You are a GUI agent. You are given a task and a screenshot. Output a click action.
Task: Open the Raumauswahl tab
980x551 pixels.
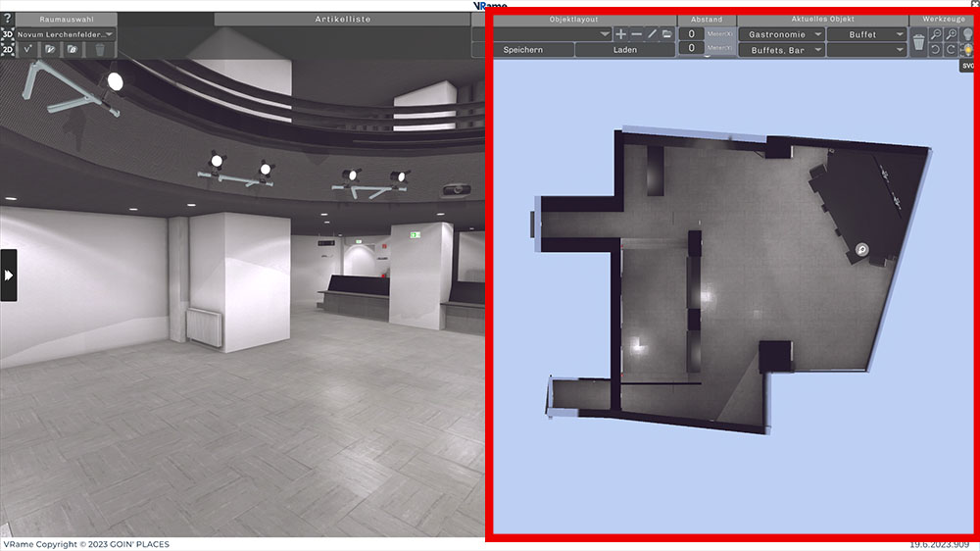click(67, 20)
